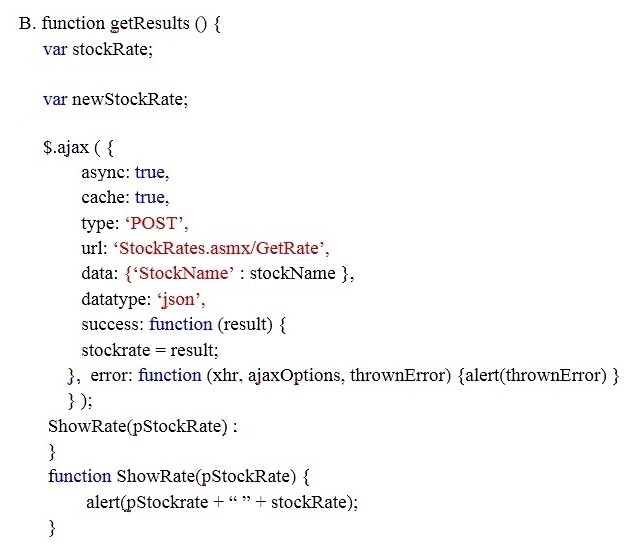Screen dimensions: 636x554
Task: Click the stockName variable in data line
Action: point(292,273)
